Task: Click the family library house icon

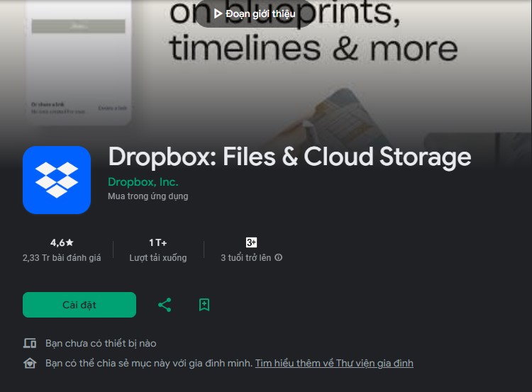Action: click(30, 363)
